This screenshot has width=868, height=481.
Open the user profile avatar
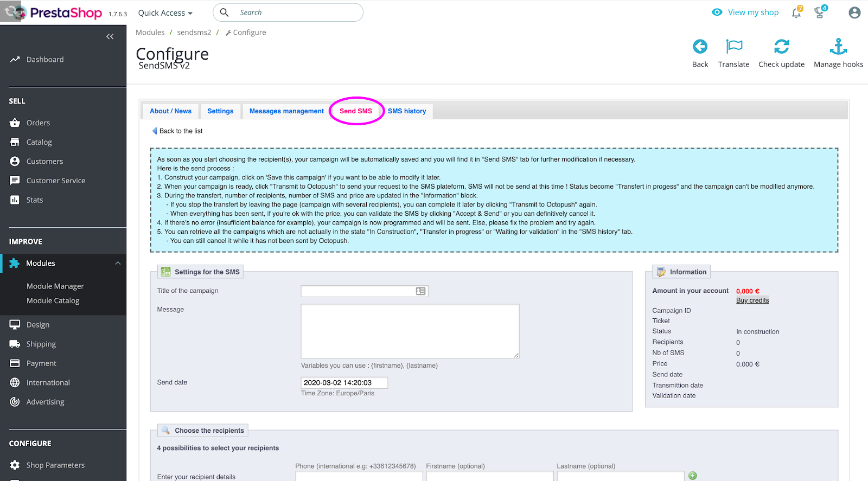854,12
